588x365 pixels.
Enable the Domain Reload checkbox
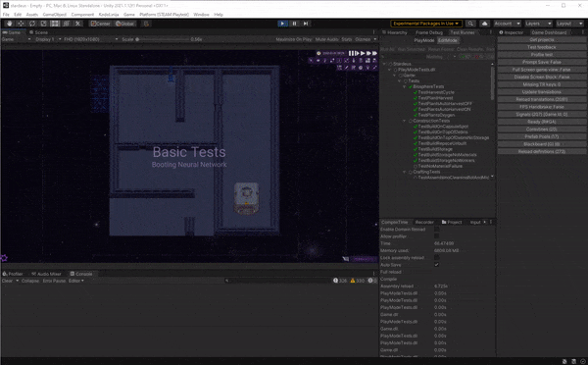436,229
